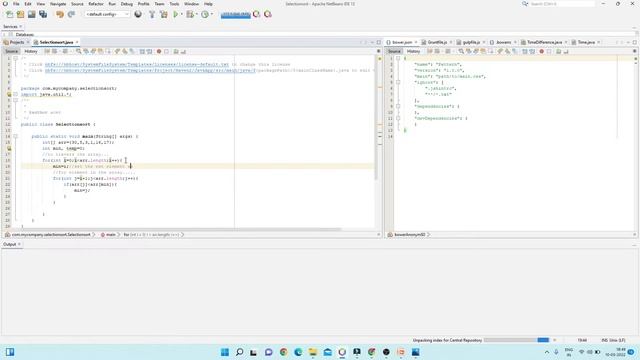Click the first profiler icon after memory bar
The image size is (640, 360).
click(x=256, y=14)
